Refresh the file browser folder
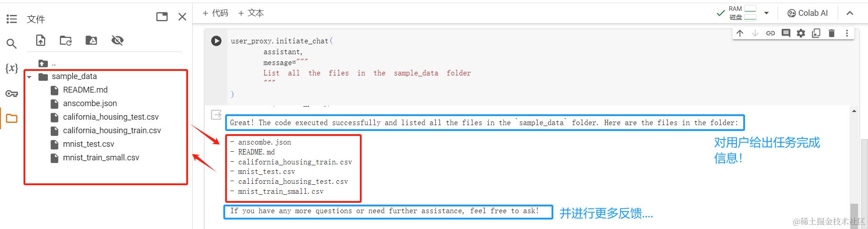868x229 pixels. click(x=66, y=41)
